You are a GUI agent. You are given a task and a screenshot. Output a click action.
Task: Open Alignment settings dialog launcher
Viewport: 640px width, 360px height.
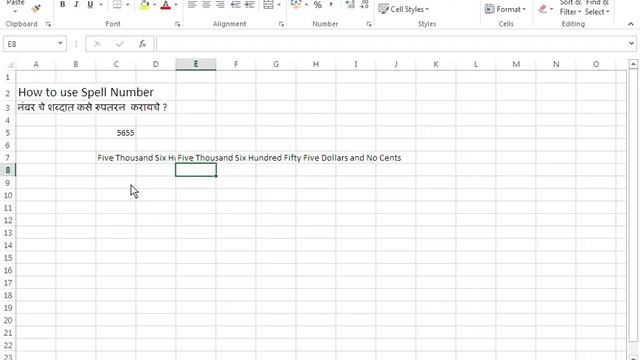tap(281, 24)
